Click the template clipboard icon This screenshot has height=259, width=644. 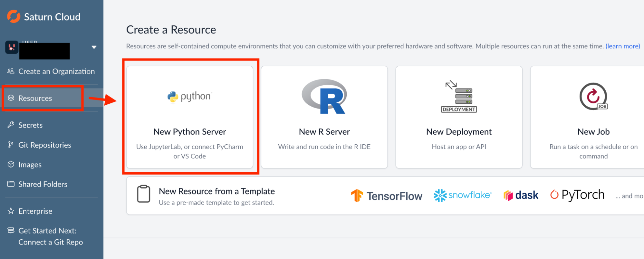point(144,194)
